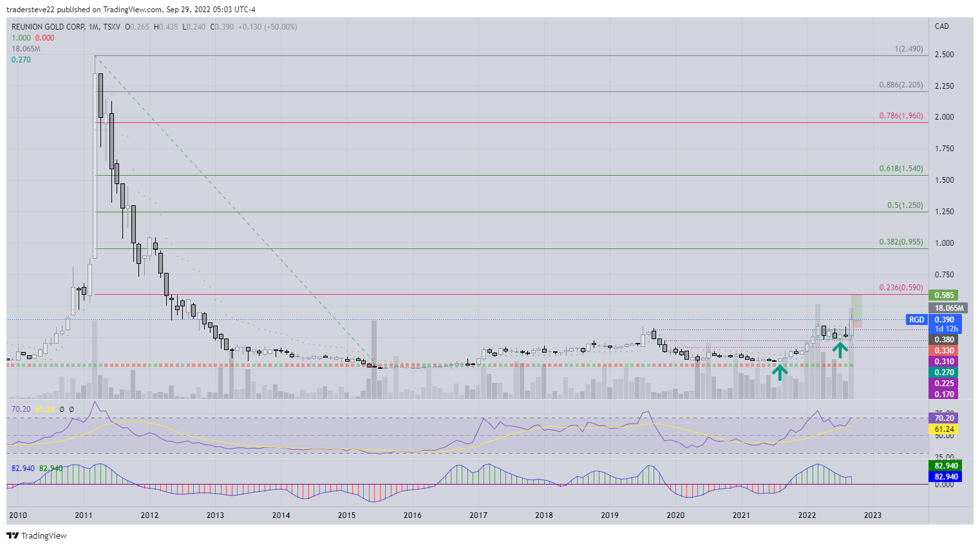
Task: Click the 2022 label on time axis
Action: (x=807, y=515)
